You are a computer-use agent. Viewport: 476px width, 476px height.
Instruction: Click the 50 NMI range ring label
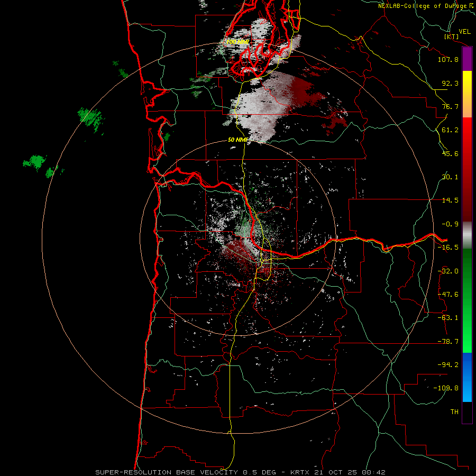[238, 140]
